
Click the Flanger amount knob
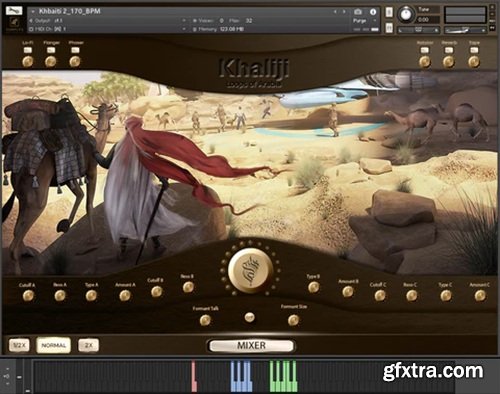pos(51,62)
